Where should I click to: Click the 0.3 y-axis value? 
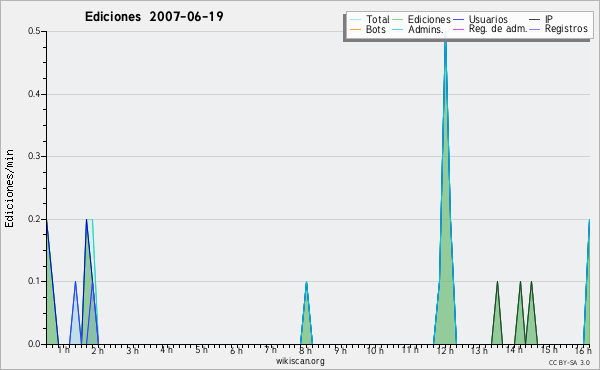34,156
